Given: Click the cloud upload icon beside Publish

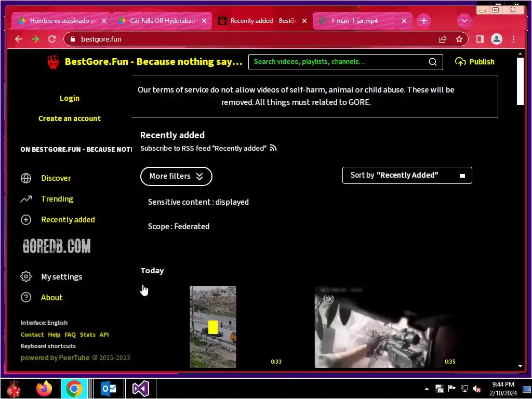Looking at the screenshot, I should tap(460, 62).
